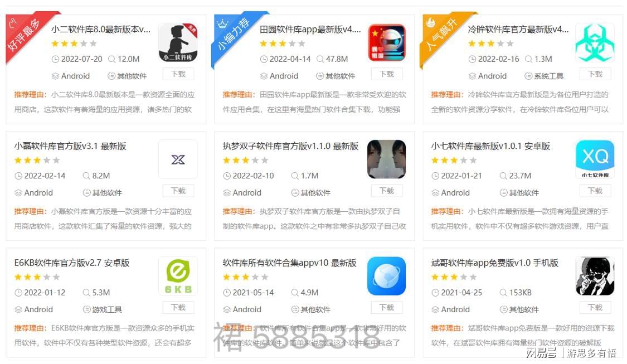Open title 小七软件库最新版v1.0.1 安卓版

(x=490, y=146)
